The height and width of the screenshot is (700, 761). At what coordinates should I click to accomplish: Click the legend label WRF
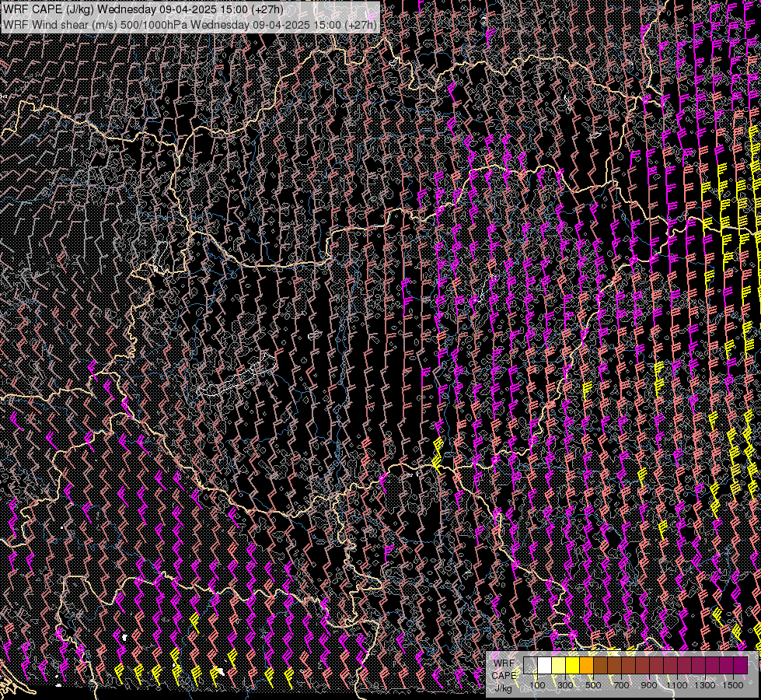click(504, 663)
